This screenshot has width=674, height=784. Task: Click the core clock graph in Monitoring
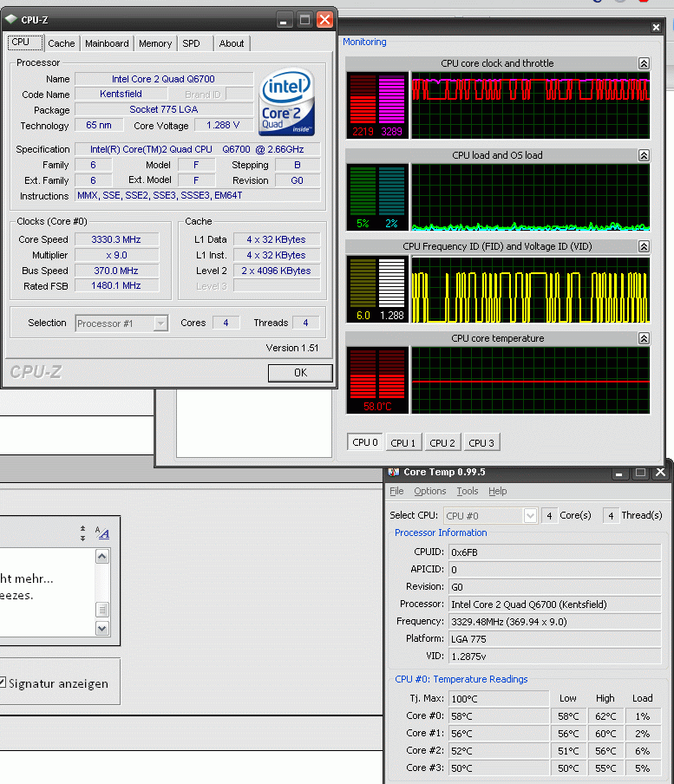tap(531, 106)
